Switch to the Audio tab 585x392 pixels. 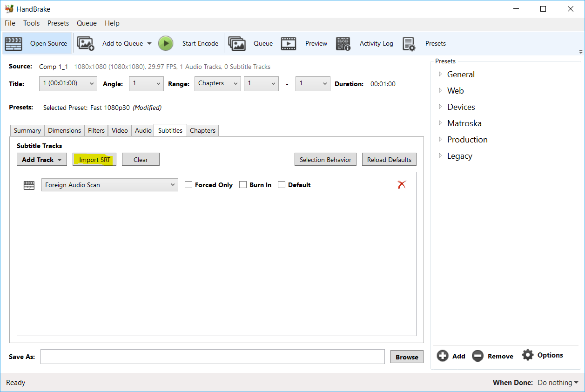pyautogui.click(x=143, y=131)
